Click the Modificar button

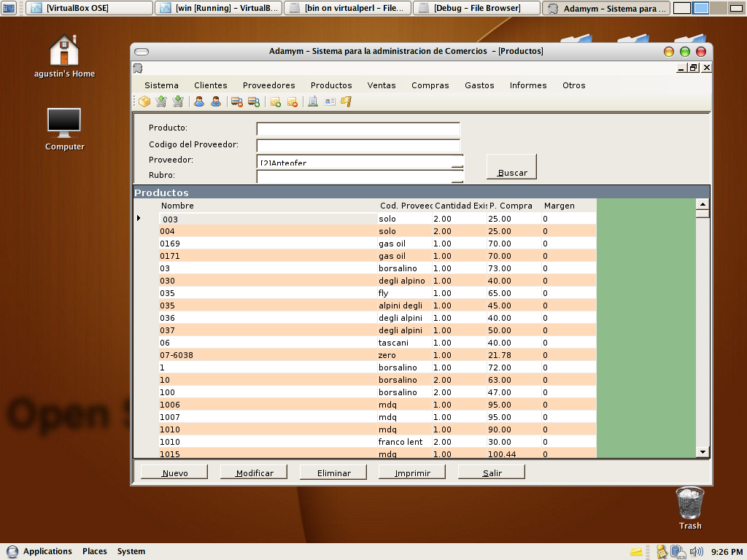coord(254,472)
